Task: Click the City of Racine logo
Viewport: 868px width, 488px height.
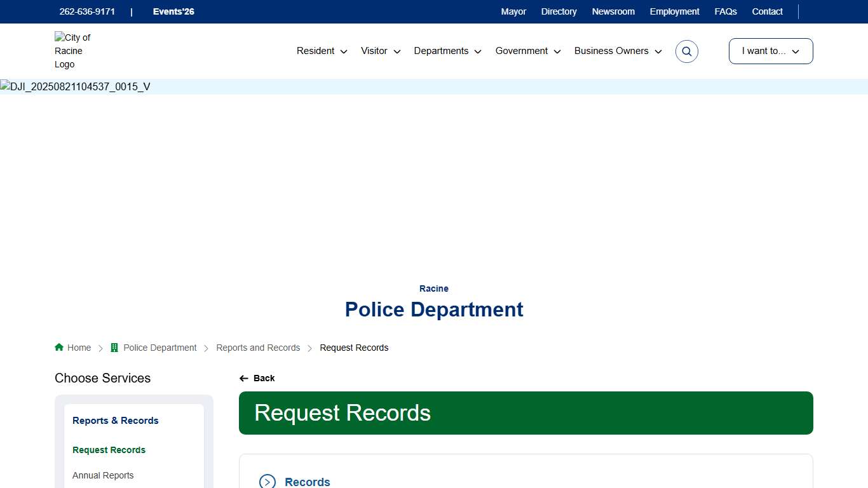Action: (x=72, y=51)
